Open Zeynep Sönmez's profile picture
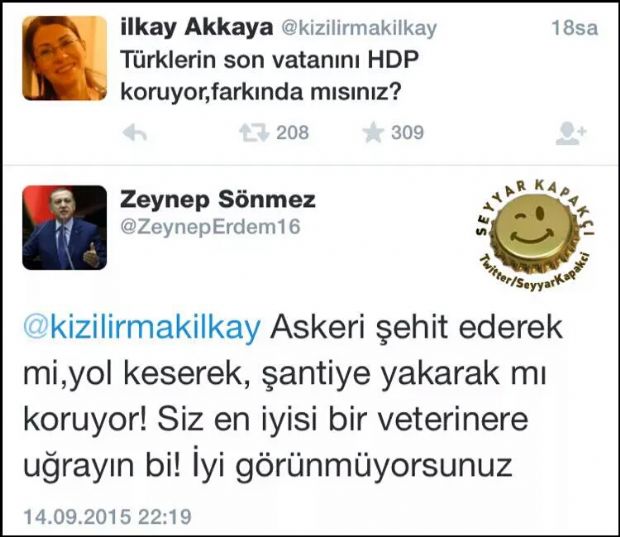620x537 pixels. pyautogui.click(x=64, y=228)
